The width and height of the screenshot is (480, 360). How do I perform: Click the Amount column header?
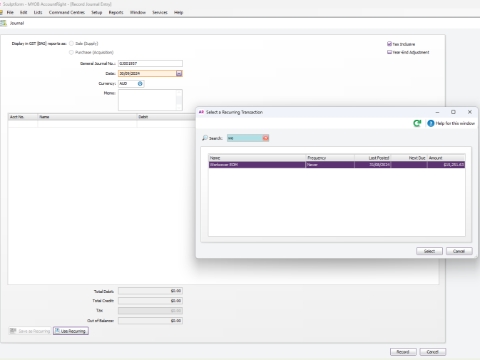coord(446,158)
